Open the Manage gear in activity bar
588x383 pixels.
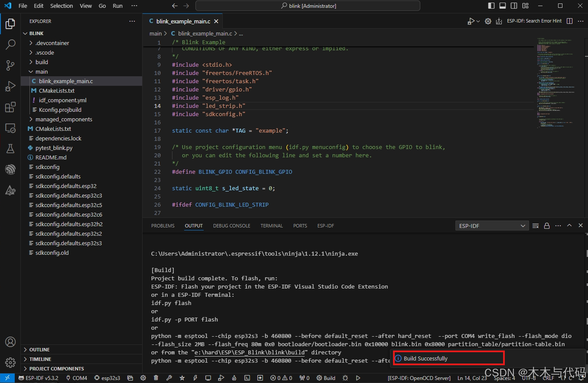tap(10, 362)
